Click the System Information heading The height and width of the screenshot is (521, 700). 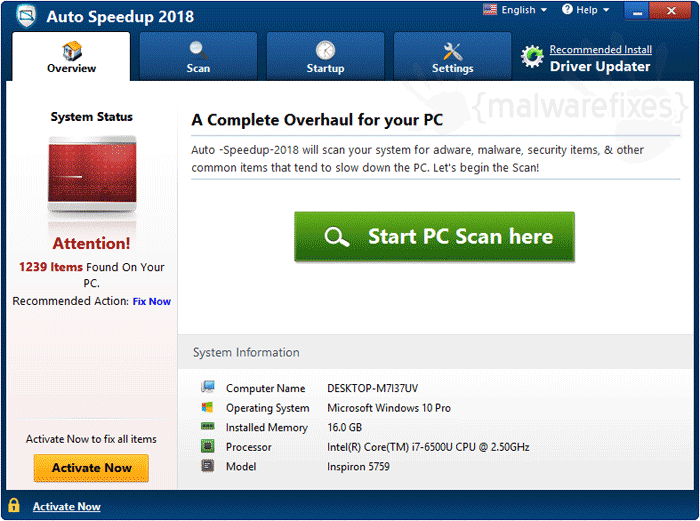pyautogui.click(x=246, y=353)
